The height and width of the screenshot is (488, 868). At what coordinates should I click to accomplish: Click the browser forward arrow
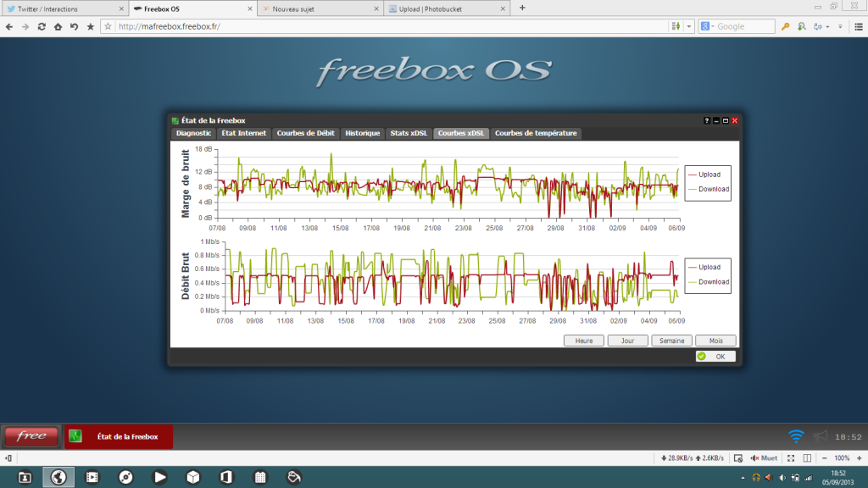[25, 26]
